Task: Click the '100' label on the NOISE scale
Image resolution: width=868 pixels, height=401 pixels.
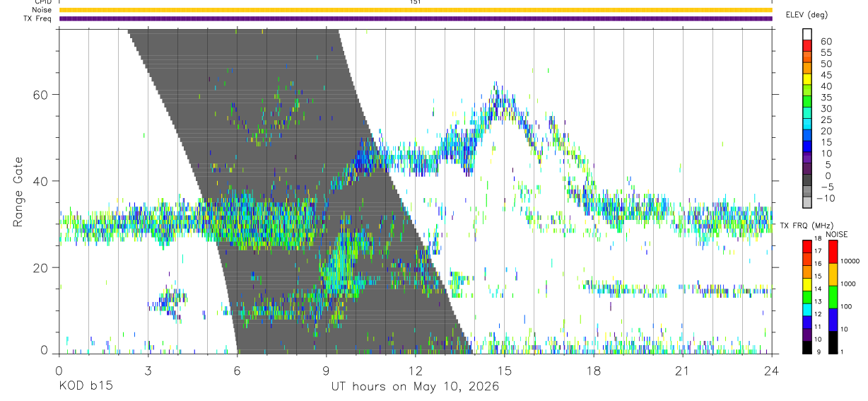Action: 846,306
